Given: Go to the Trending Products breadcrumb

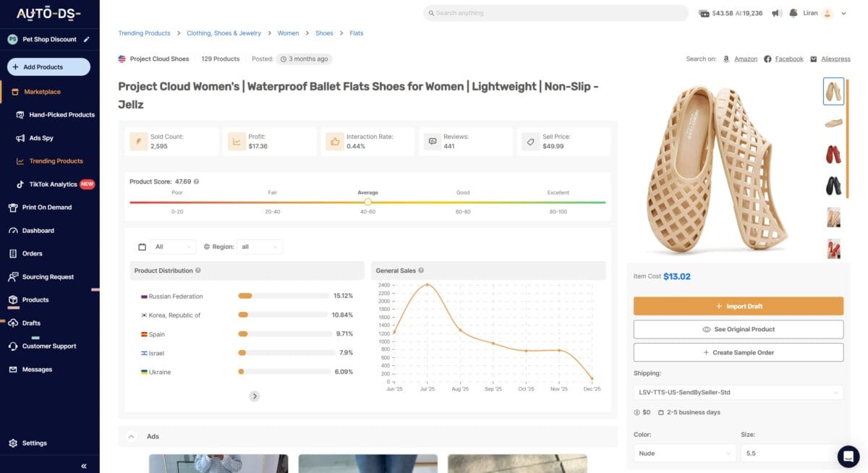Looking at the screenshot, I should coord(144,33).
